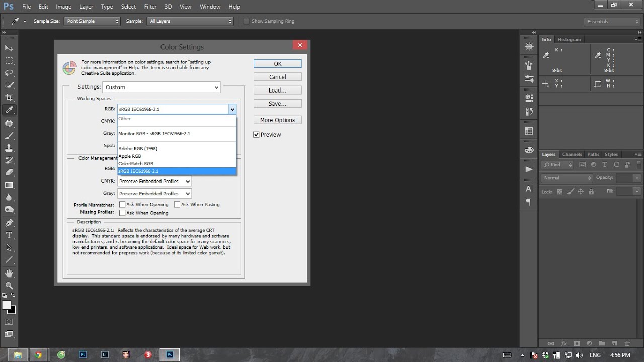Select the Eraser tool
Viewport: 644px width, 362px height.
(x=9, y=172)
